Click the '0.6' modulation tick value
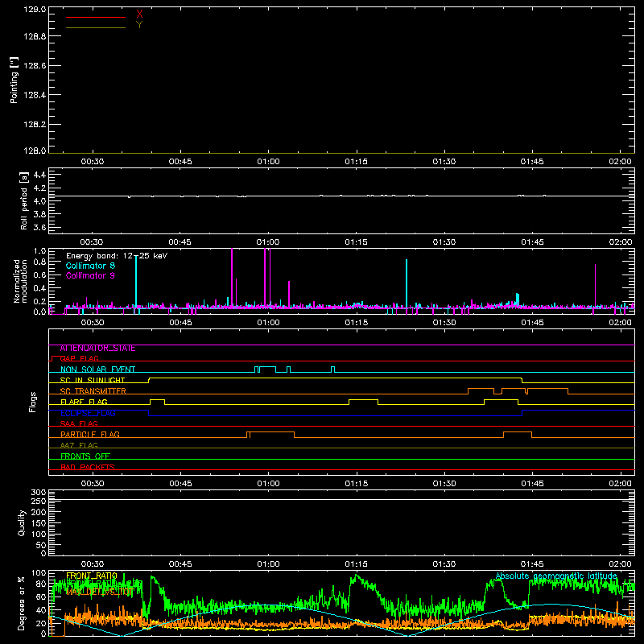Screen dimensions: 644x644 [x=39, y=275]
